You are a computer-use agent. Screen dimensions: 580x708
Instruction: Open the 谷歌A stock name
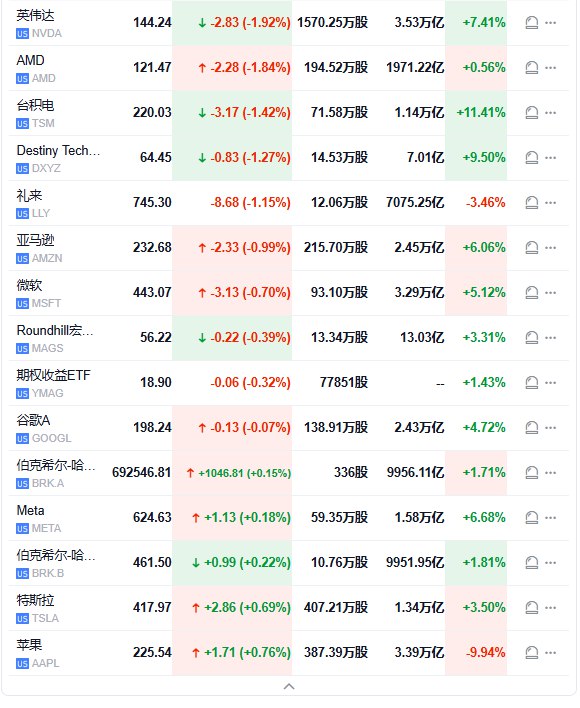[33, 420]
